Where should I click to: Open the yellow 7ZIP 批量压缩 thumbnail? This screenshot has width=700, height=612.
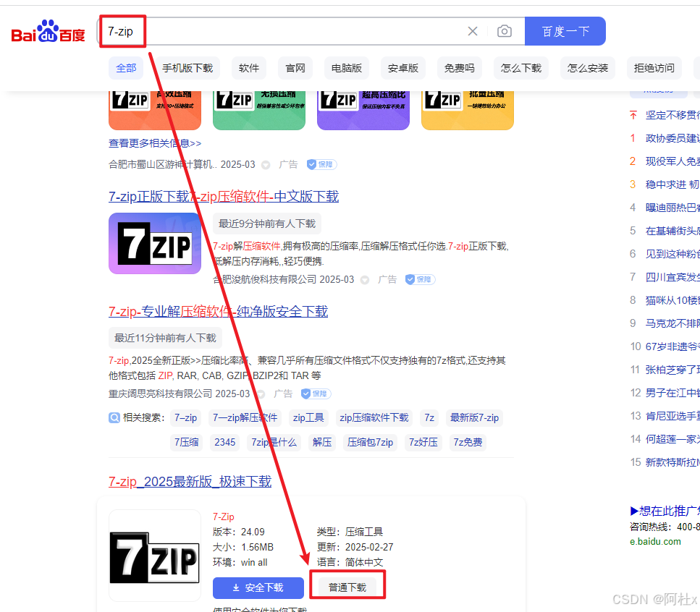click(x=468, y=110)
